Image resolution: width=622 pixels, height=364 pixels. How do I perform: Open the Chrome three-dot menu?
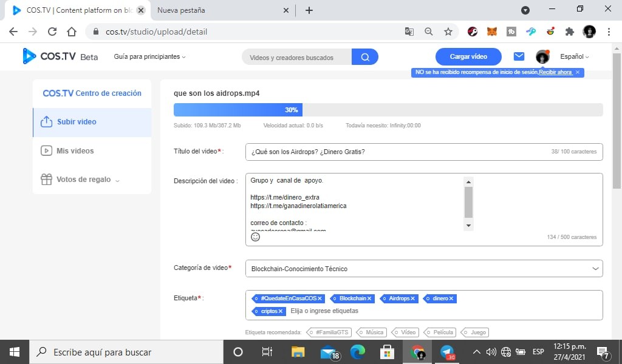(x=609, y=32)
